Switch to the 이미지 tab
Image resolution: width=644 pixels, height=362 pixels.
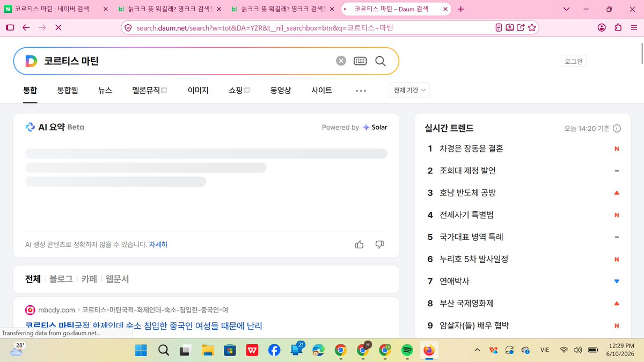click(x=198, y=90)
